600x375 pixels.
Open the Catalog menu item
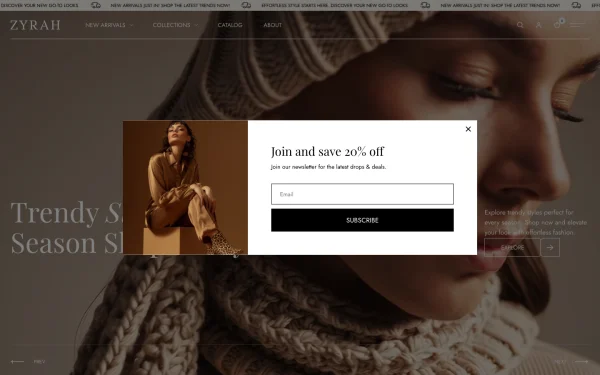coord(230,25)
